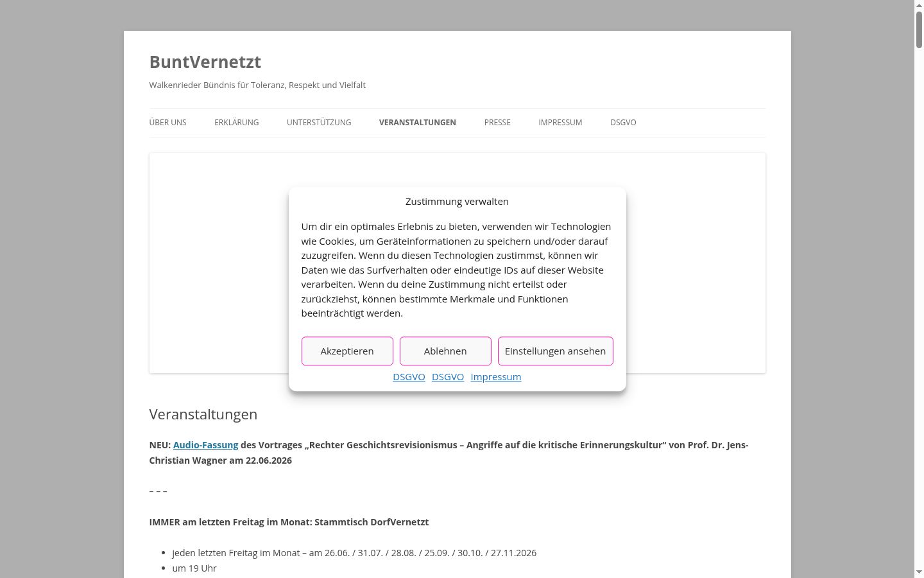
Task: Click the scrollbar track below the thumb
Action: (919, 308)
